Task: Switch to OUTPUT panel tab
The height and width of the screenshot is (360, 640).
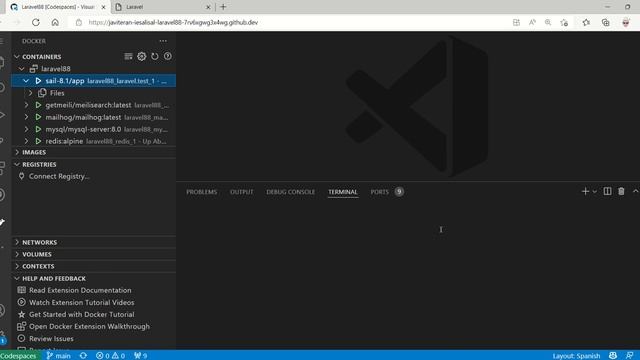Action: (242, 192)
